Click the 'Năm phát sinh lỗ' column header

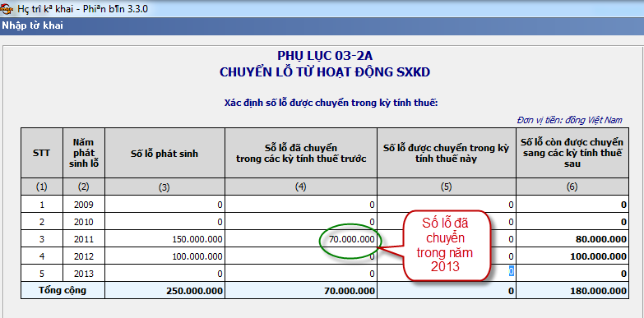pyautogui.click(x=83, y=153)
